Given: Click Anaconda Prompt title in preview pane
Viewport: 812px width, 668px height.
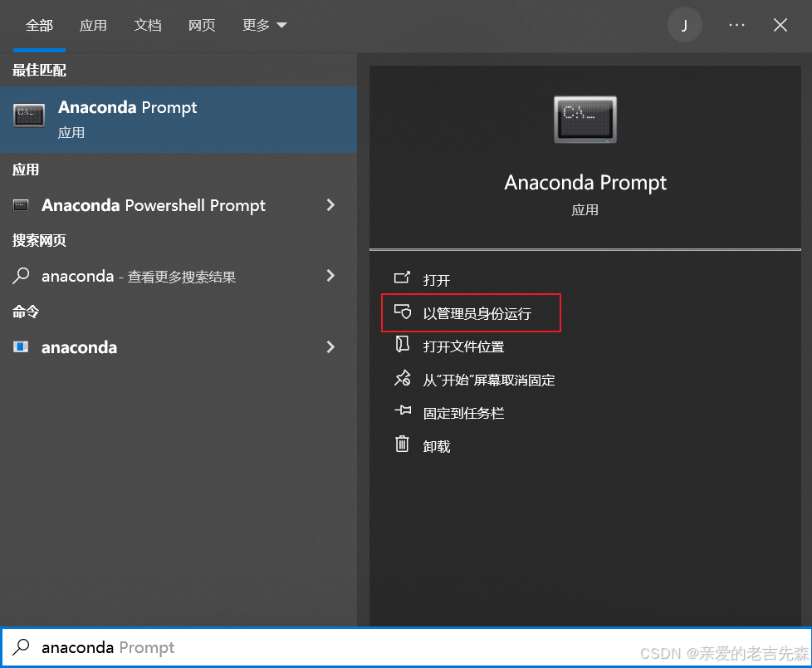Looking at the screenshot, I should (x=585, y=183).
